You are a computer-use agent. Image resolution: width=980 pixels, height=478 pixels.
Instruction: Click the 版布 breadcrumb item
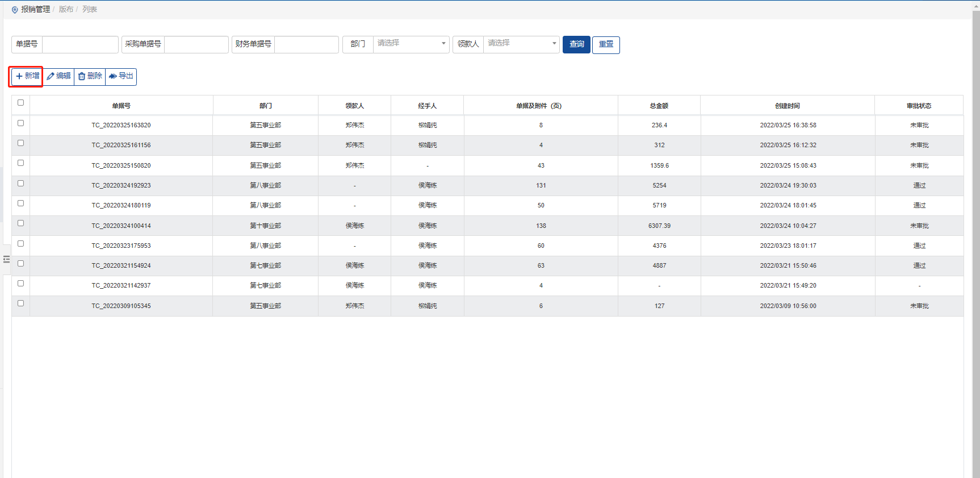tap(66, 10)
